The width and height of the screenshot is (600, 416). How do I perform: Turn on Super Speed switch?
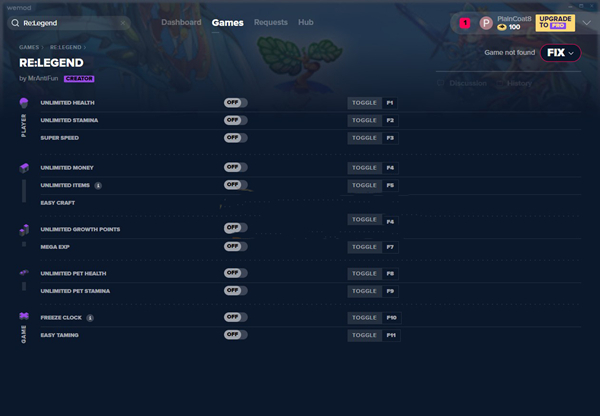[235, 137]
